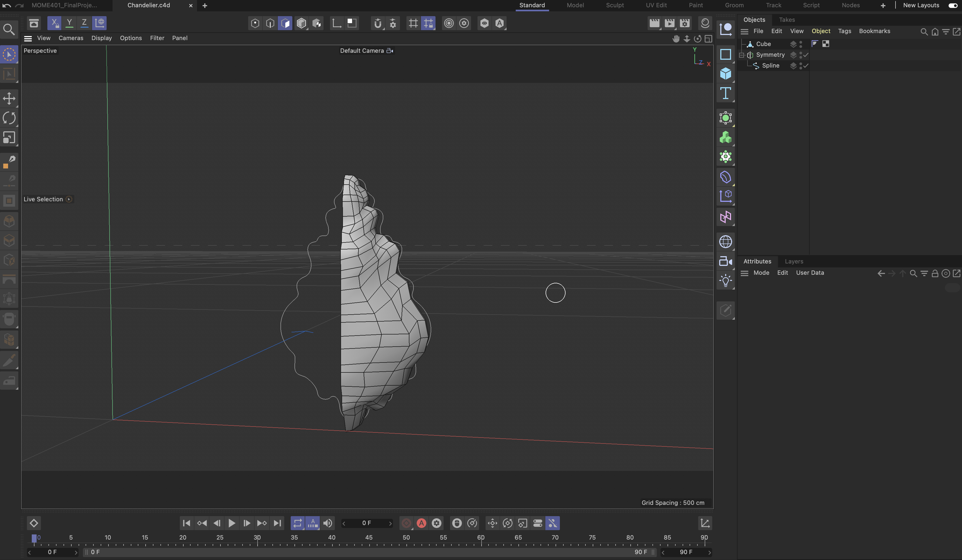Open the viewport Display menu

pos(101,38)
